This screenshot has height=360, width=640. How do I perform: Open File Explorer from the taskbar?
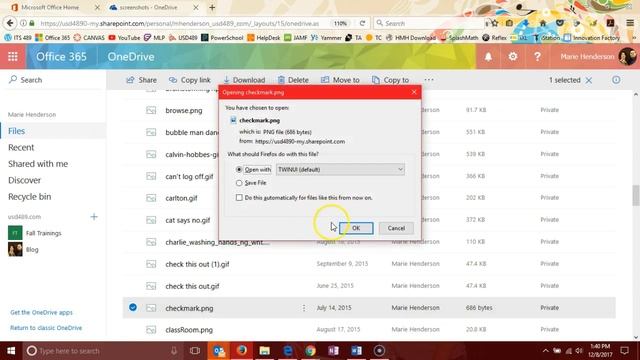264,351
